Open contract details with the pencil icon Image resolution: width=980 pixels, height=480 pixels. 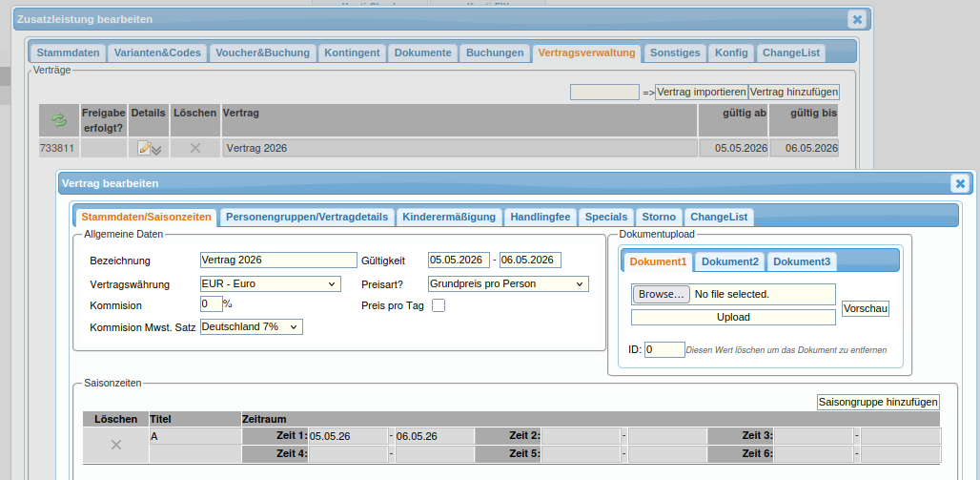coord(145,148)
